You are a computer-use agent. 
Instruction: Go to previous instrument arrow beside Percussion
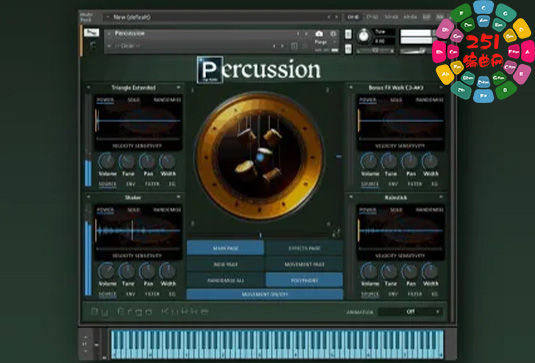tap(298, 33)
